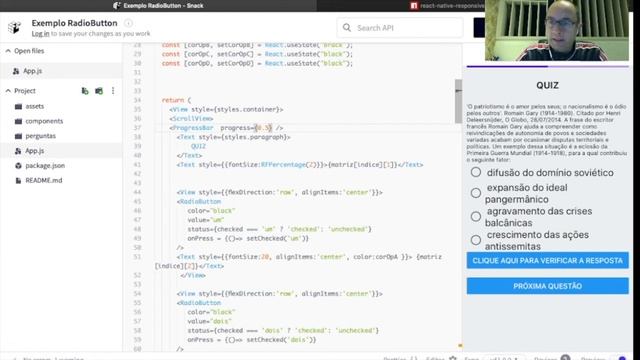640x360 pixels.
Task: Click the ScrollView tag on line 36
Action: click(x=191, y=118)
